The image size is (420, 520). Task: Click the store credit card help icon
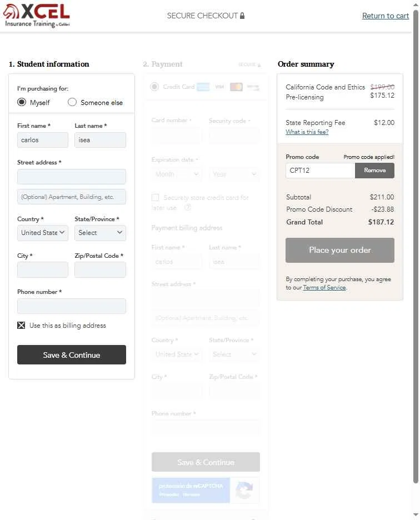(x=188, y=208)
